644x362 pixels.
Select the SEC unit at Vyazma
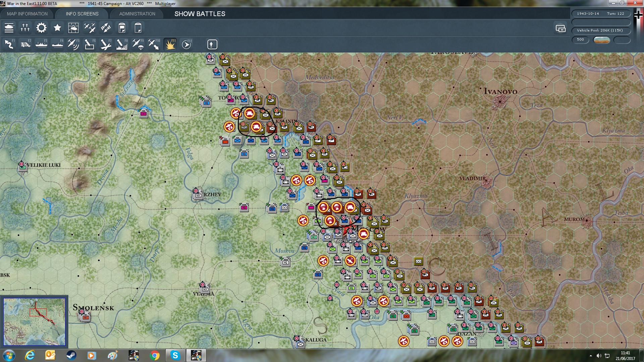(205, 288)
